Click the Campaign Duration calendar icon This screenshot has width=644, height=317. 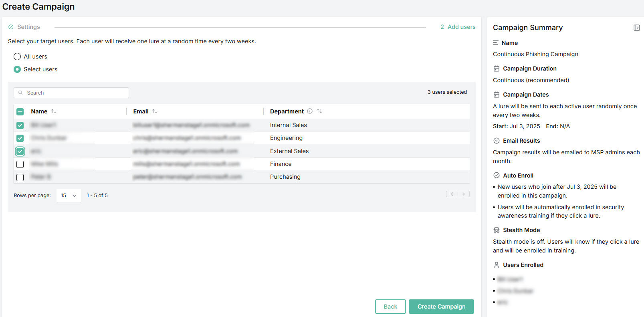pyautogui.click(x=496, y=69)
